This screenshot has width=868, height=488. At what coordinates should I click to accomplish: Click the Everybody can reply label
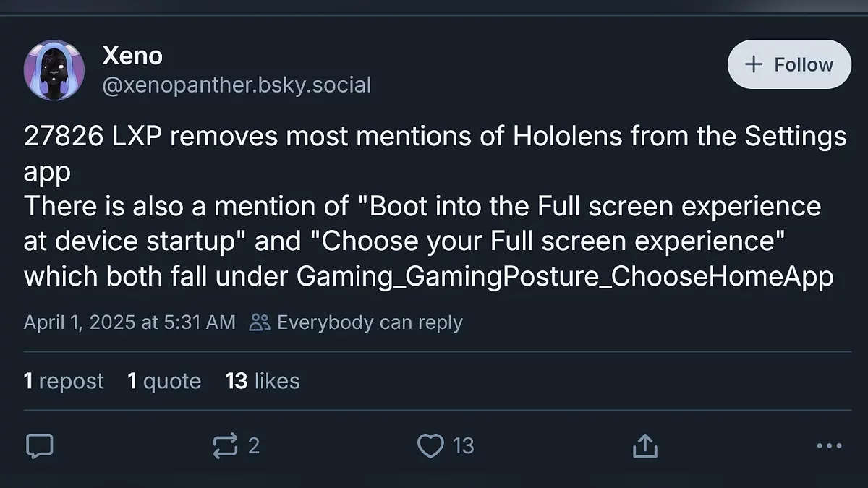click(x=370, y=322)
